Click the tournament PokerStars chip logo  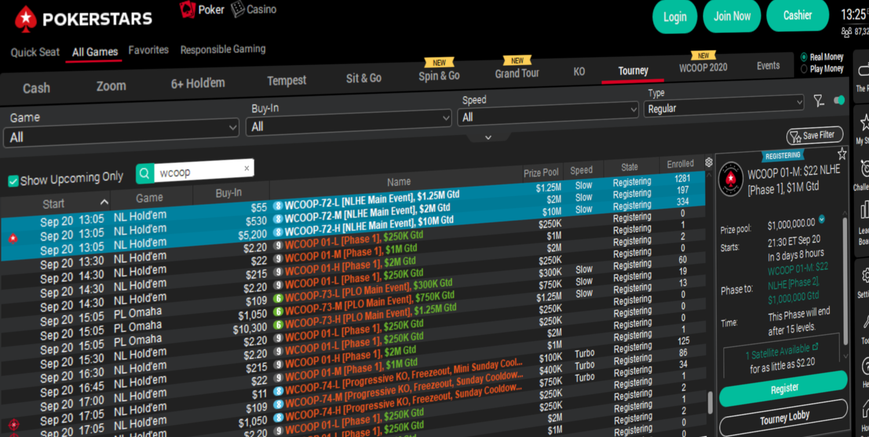[730, 179]
